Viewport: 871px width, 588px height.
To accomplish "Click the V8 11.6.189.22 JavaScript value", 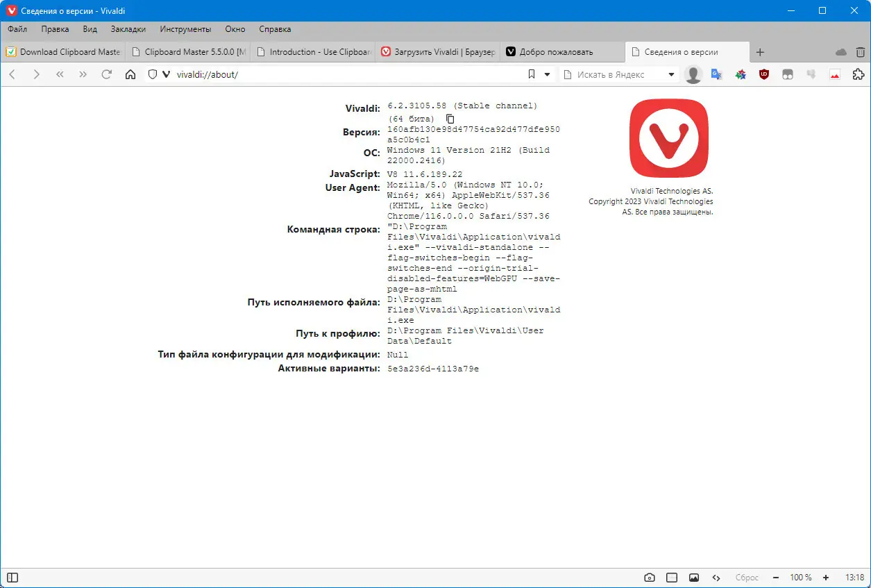I will pyautogui.click(x=425, y=174).
